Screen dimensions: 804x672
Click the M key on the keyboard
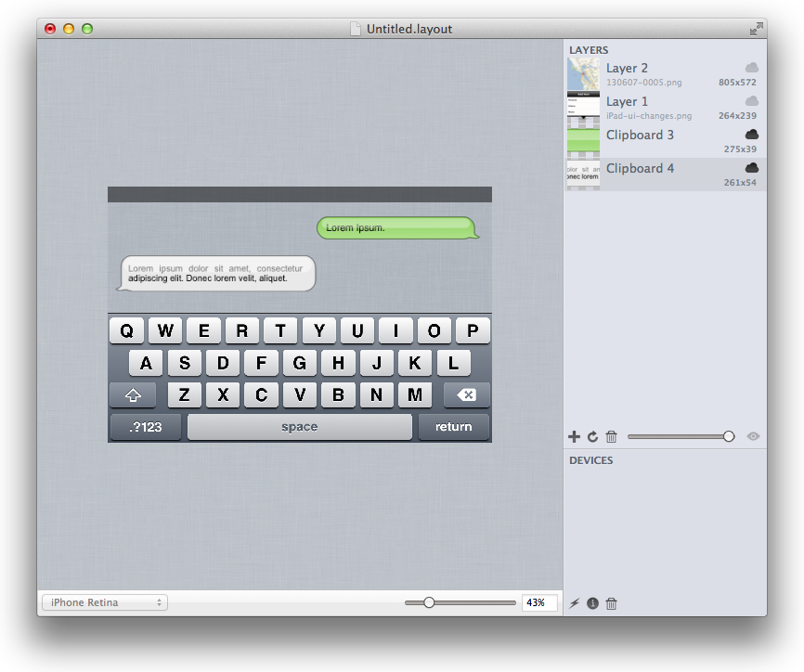(415, 394)
